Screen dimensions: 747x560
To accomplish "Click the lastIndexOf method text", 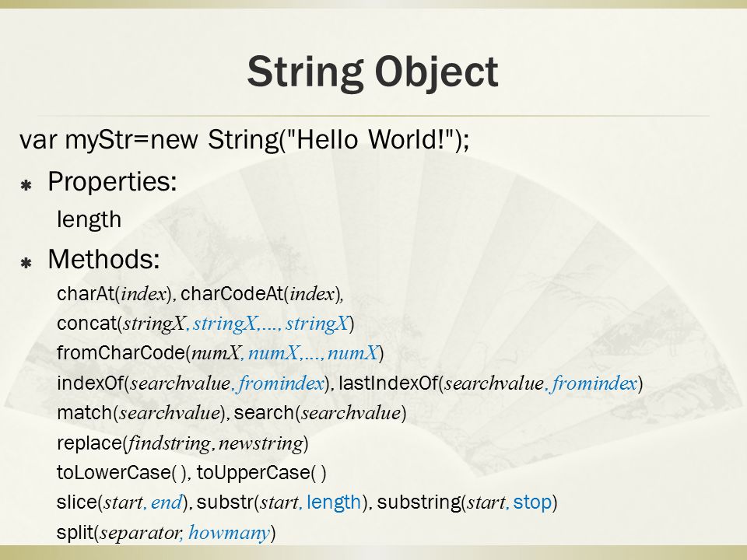I will click(491, 383).
